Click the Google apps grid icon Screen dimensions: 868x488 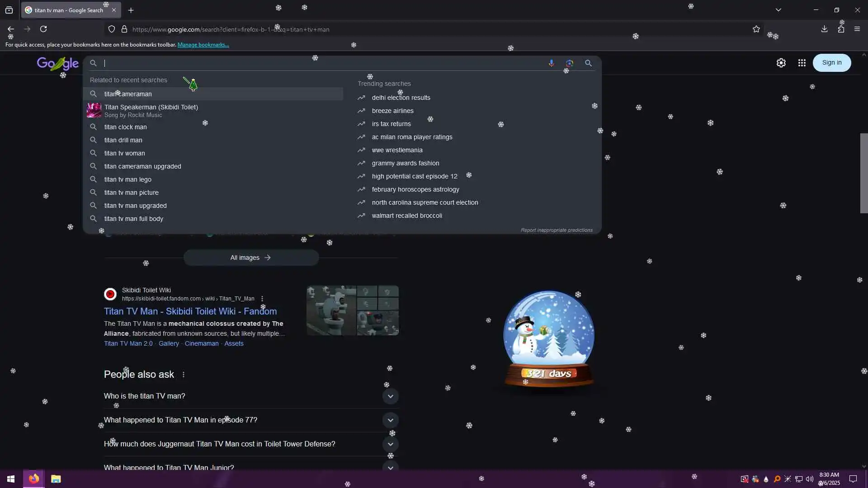(x=802, y=63)
